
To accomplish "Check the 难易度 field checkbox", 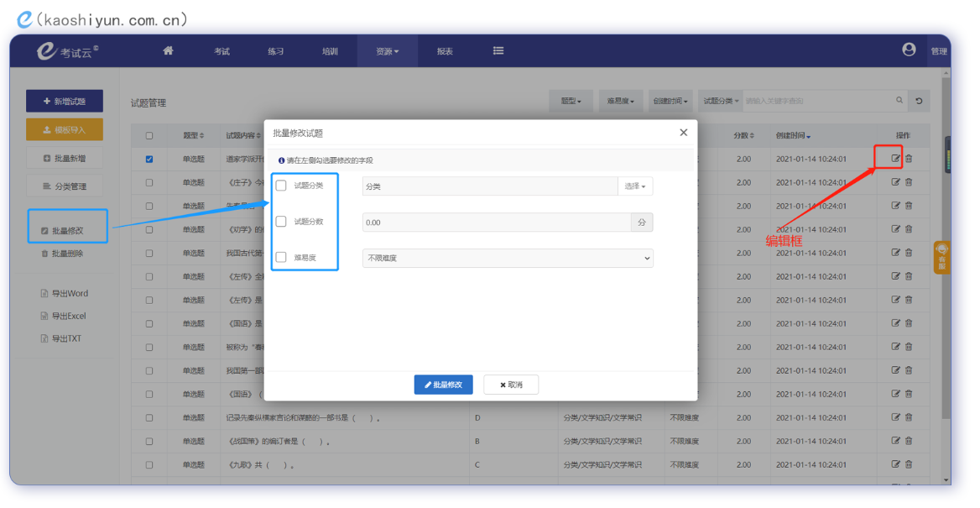I will point(281,258).
